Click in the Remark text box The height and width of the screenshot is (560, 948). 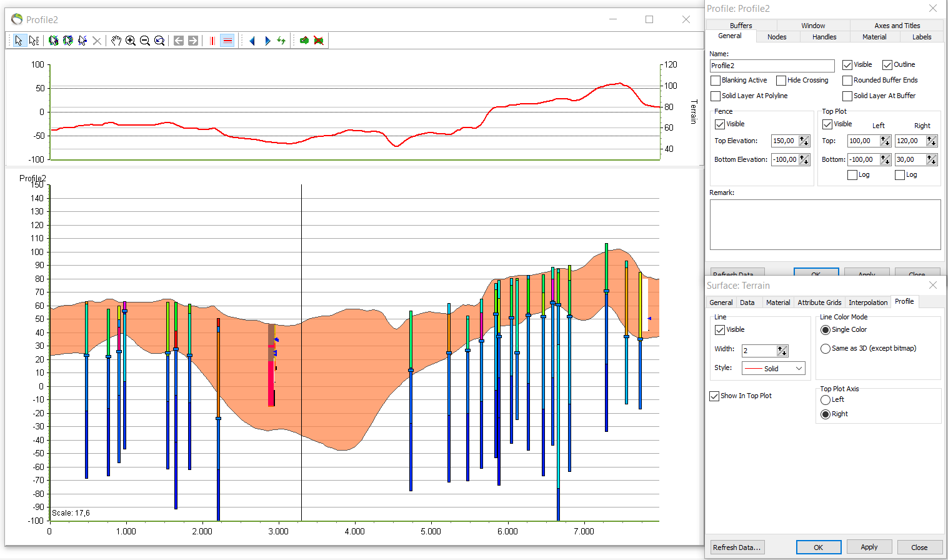click(x=825, y=224)
